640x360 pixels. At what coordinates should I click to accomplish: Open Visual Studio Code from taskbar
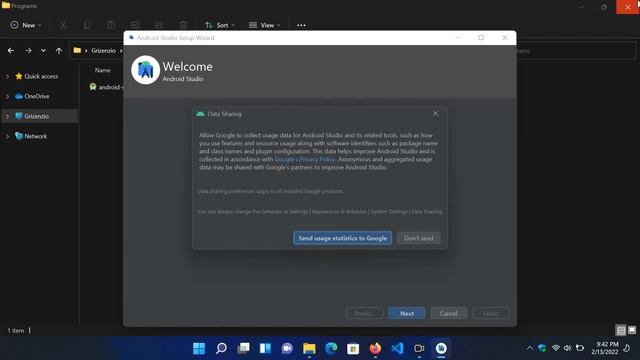point(397,348)
